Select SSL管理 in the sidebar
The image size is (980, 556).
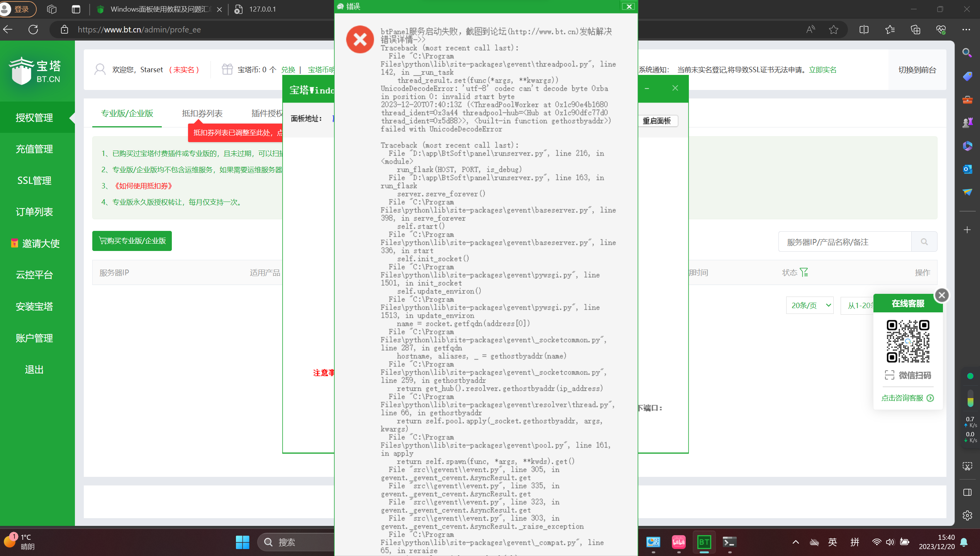(x=34, y=180)
